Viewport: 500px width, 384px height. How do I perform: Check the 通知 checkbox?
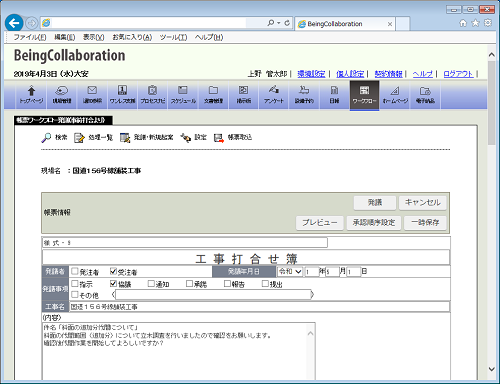(151, 284)
